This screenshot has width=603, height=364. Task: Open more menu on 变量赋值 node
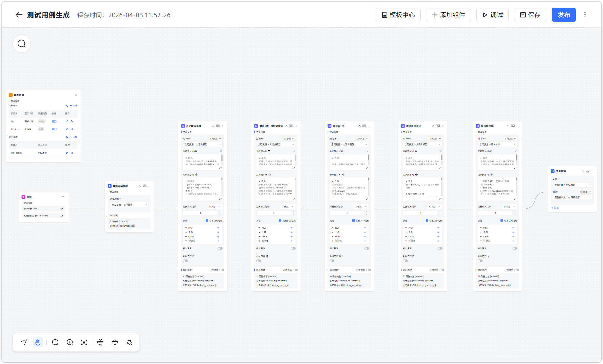592,171
